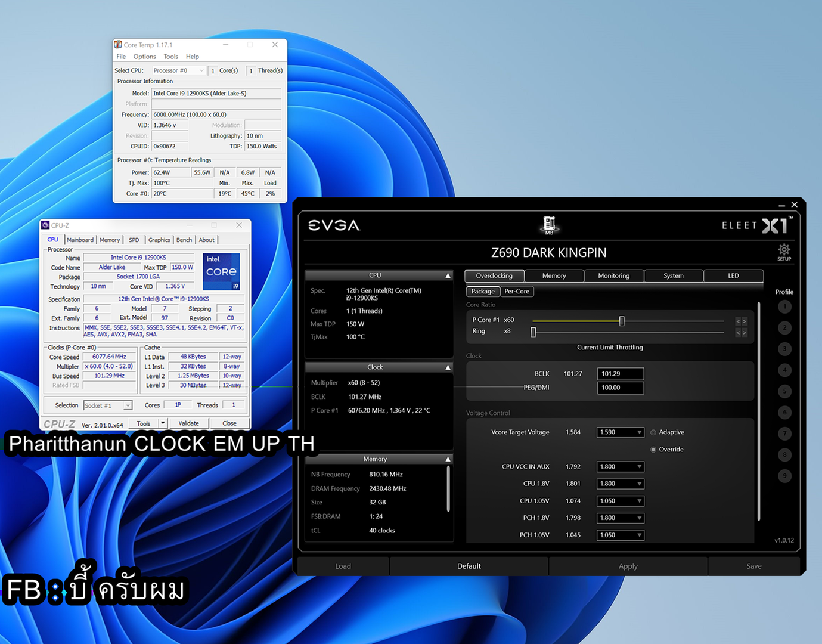Click the Load button in ELEET X1
Image resolution: width=822 pixels, height=644 pixels.
point(343,566)
